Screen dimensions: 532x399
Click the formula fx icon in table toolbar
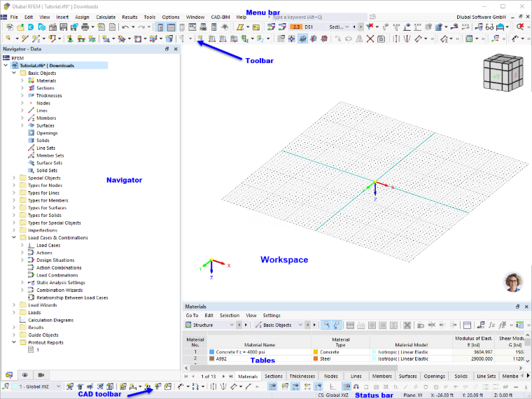(x=491, y=325)
